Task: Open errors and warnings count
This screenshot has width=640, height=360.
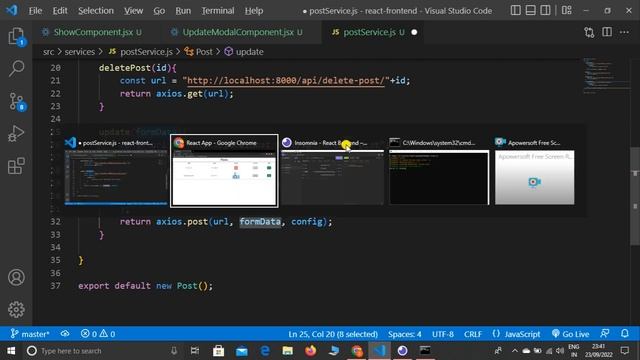Action: (x=98, y=334)
